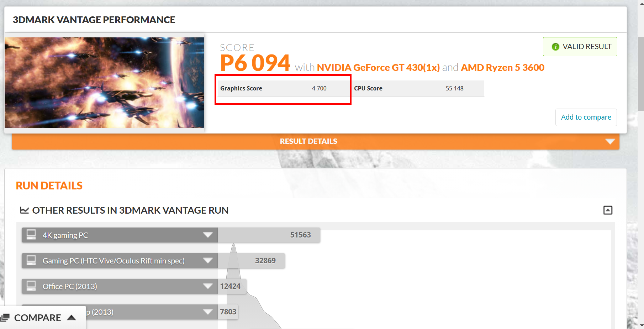Click the VALID RESULT badge

580,47
